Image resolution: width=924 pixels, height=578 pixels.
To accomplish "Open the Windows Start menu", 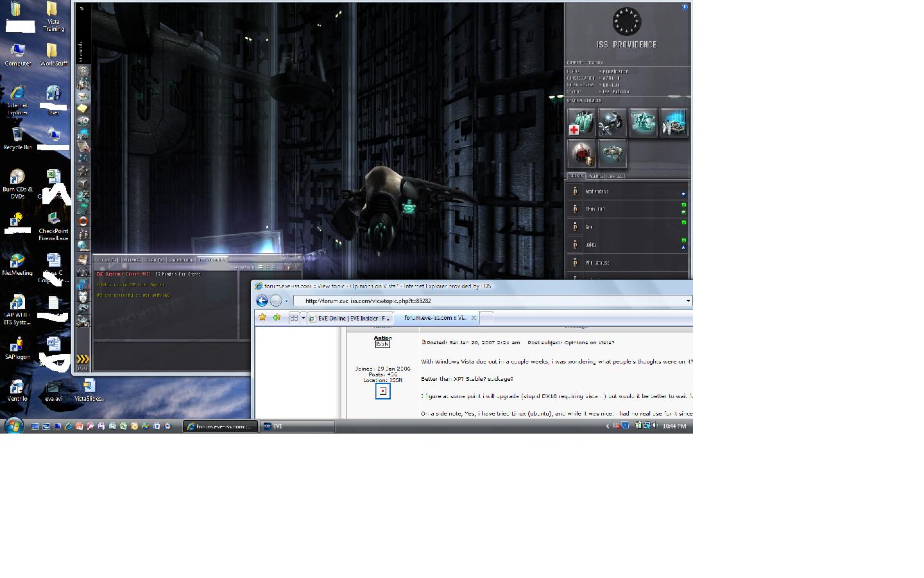I will tap(13, 425).
